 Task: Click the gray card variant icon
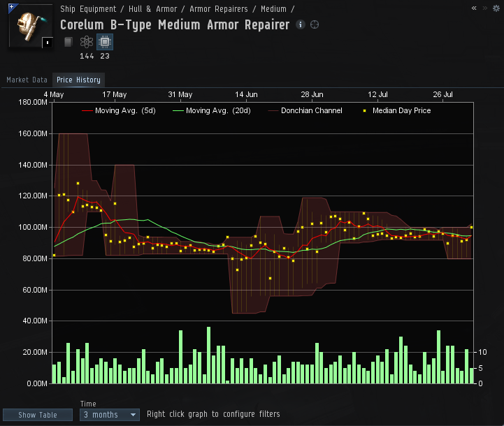[x=68, y=42]
